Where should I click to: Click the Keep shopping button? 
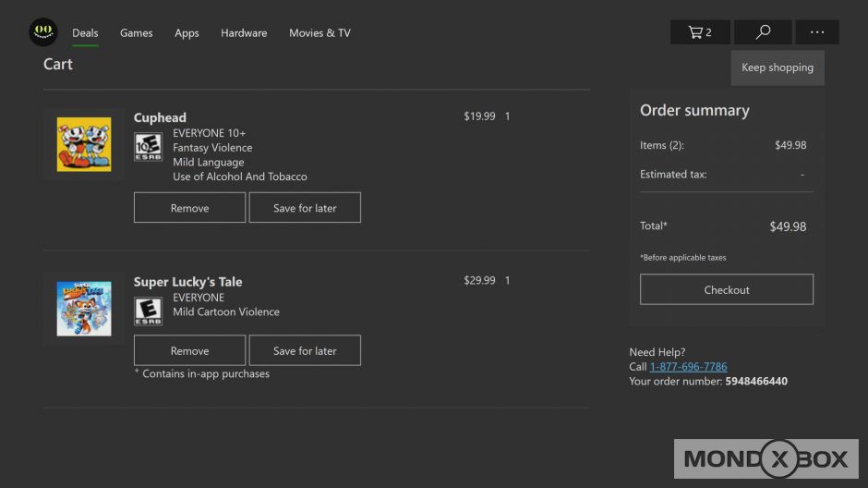[777, 67]
